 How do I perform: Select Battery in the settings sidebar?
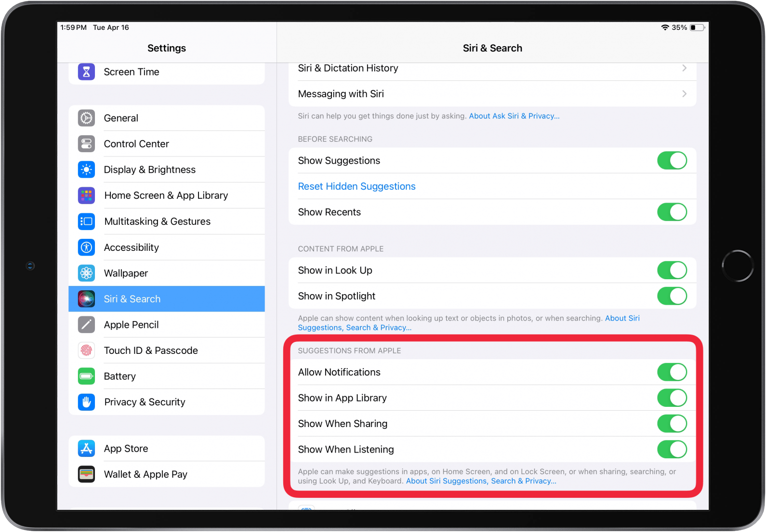click(120, 376)
